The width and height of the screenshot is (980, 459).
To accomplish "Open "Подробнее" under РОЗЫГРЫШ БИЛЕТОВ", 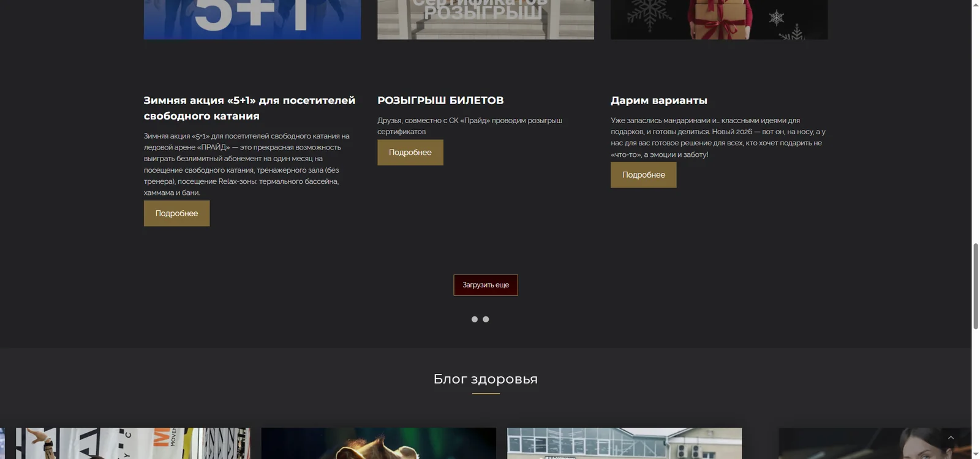I will point(410,152).
